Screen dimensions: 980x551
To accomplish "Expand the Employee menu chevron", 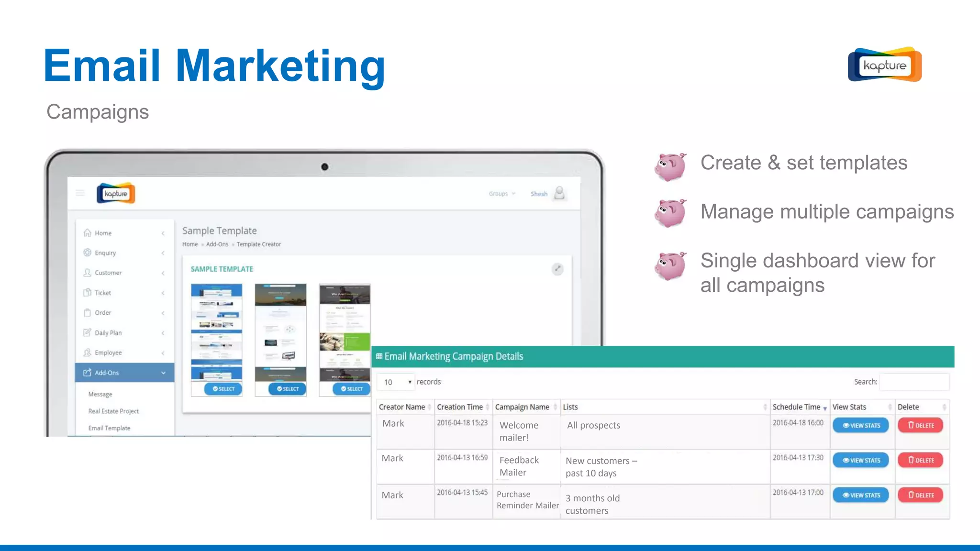I will pyautogui.click(x=163, y=353).
